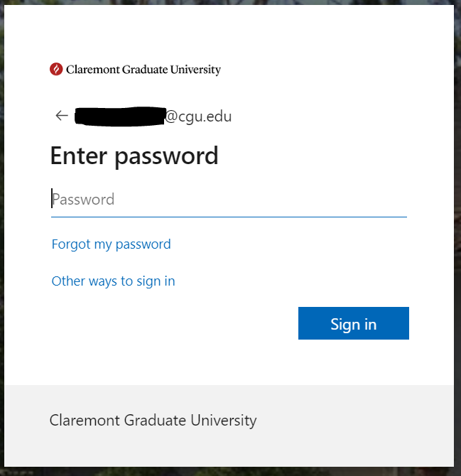Click the text cursor in password box
The height and width of the screenshot is (476, 461).
[52, 198]
